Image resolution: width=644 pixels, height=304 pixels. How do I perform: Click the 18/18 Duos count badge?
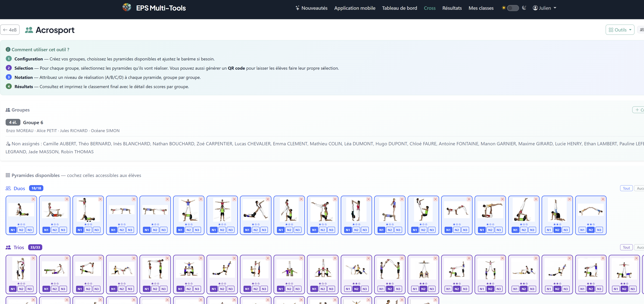click(36, 188)
